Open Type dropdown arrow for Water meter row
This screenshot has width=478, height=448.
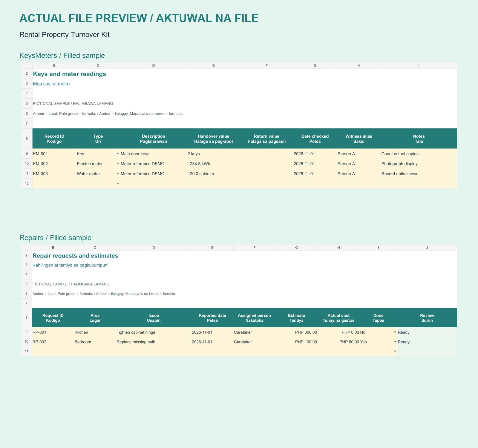118,174
